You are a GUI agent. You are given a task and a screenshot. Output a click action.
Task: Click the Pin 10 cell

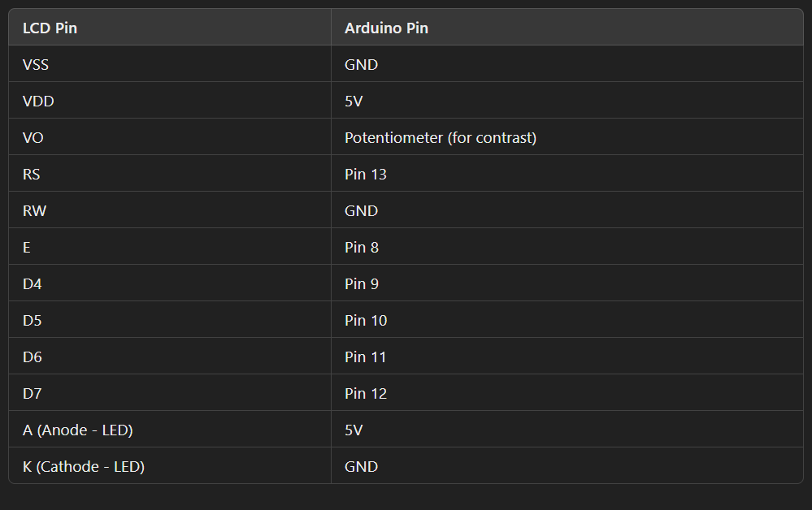[x=567, y=320]
